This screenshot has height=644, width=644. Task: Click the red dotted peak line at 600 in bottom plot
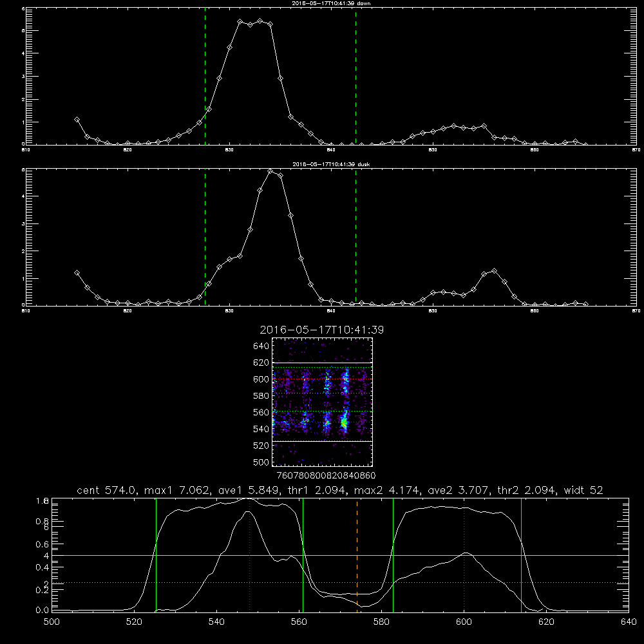[x=464, y=554]
